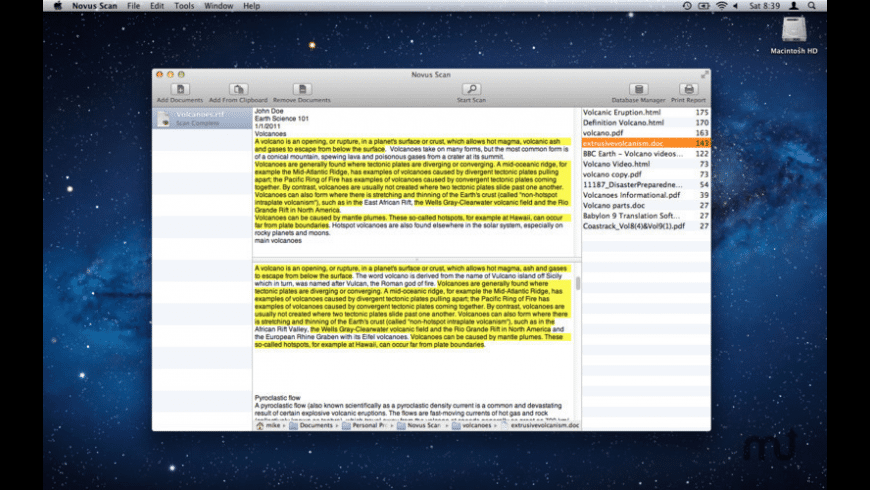Click the 'main volcanoes' line in upper pane
This screenshot has width=870, height=490.
pos(278,241)
